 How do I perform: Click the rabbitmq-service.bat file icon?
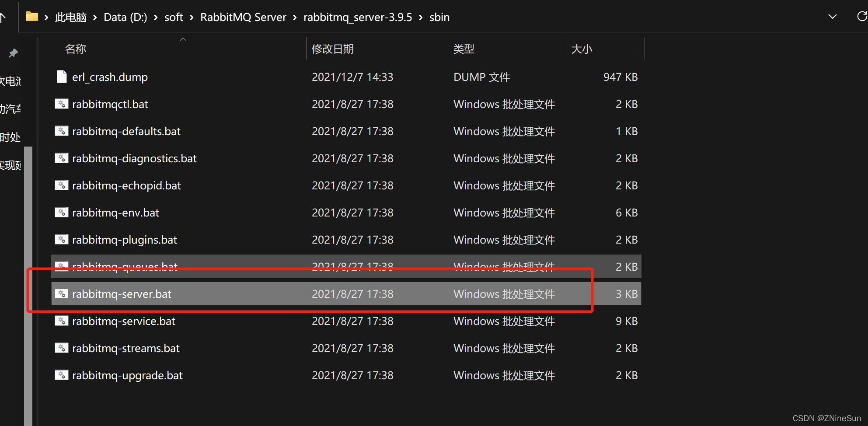point(62,321)
